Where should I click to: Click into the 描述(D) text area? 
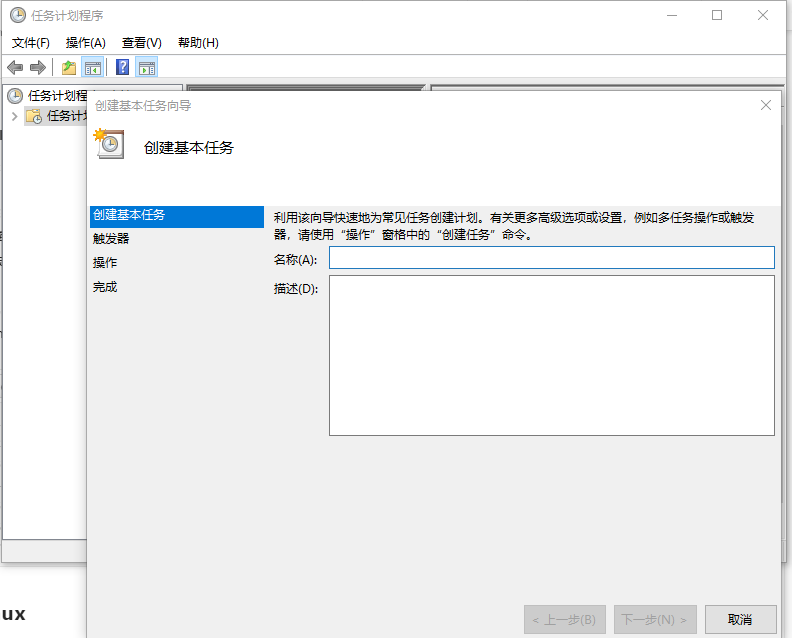(x=552, y=355)
